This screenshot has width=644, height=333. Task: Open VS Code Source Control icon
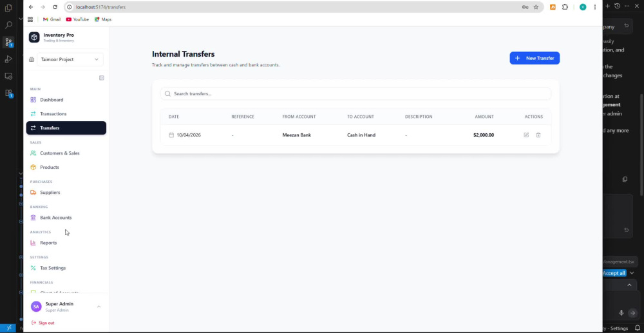coord(8,42)
